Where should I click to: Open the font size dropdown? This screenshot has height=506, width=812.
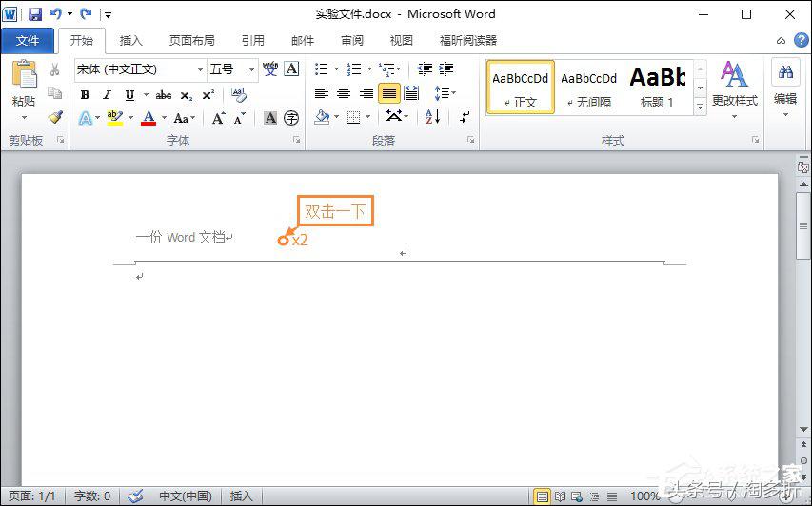[251, 69]
